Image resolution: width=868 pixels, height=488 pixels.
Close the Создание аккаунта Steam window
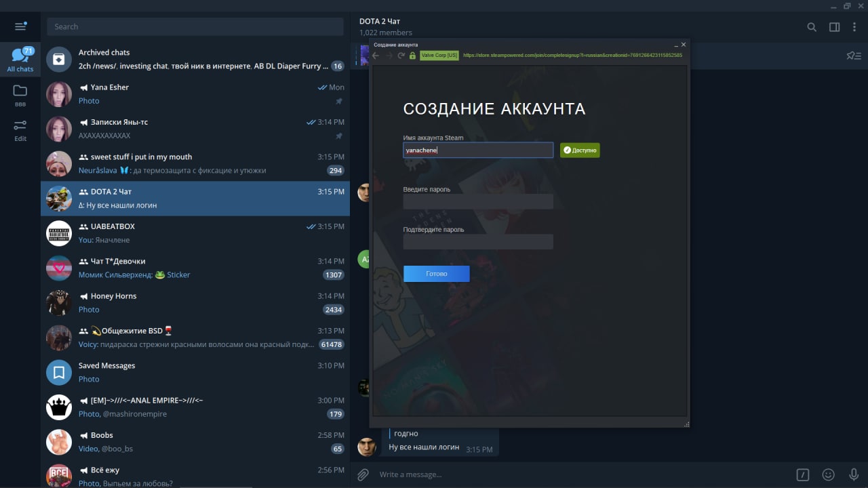click(684, 45)
